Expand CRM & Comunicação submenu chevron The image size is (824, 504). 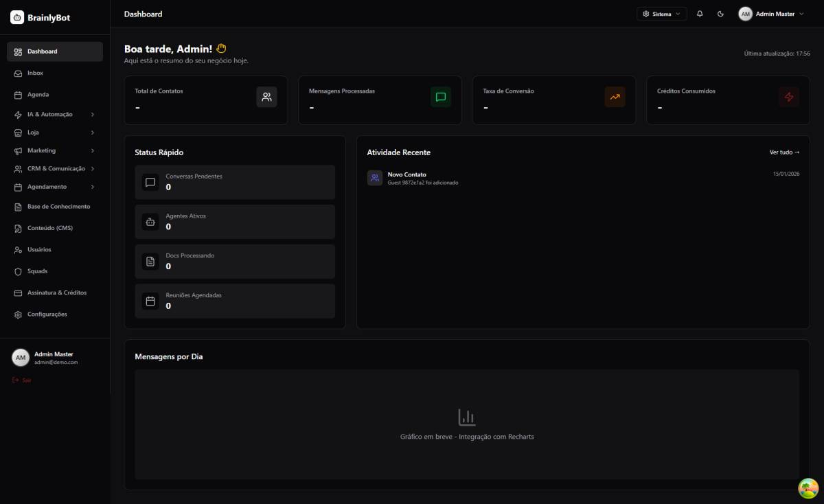(93, 169)
